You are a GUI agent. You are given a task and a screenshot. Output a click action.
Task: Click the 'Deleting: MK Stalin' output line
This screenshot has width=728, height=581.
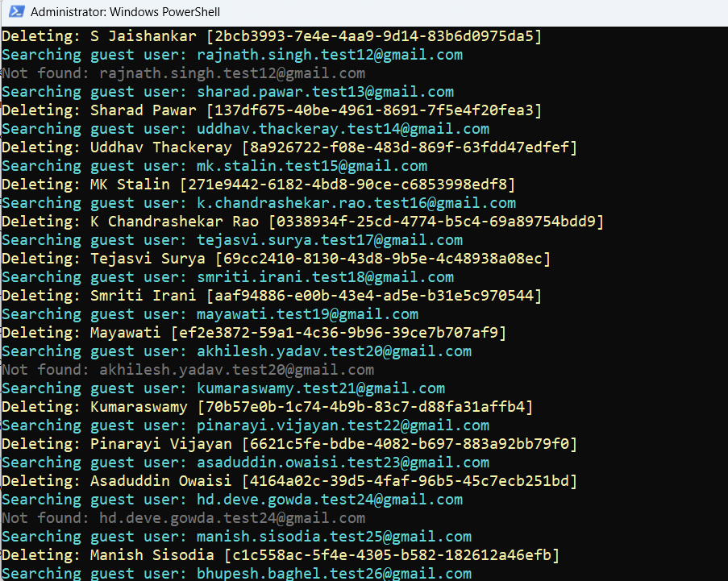point(258,185)
